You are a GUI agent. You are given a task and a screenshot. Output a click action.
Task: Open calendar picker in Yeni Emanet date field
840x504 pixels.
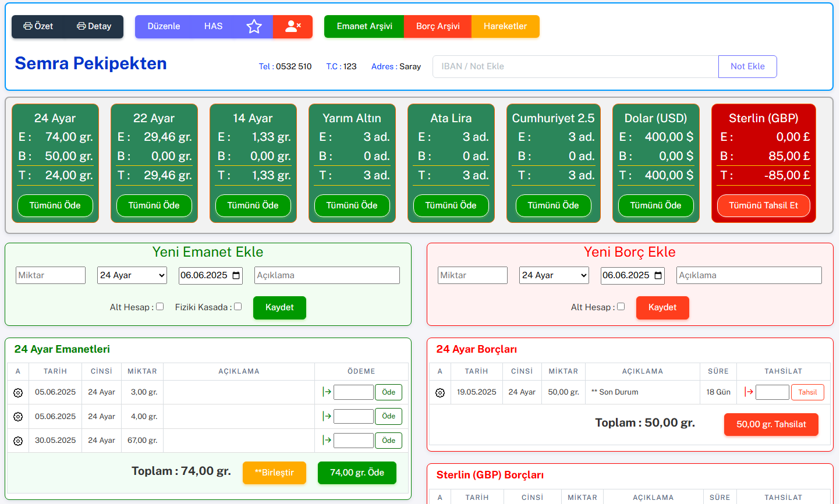coord(236,275)
